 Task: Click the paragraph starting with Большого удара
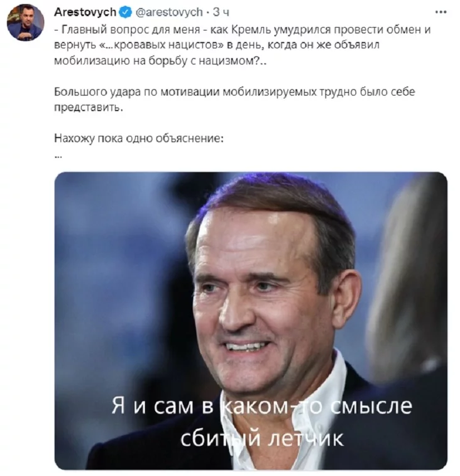click(234, 99)
